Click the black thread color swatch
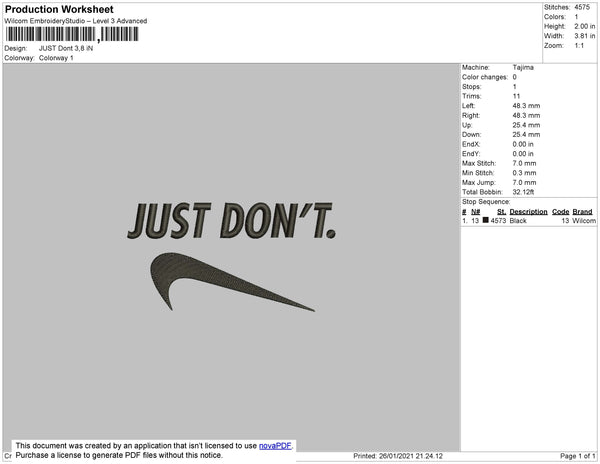Image resolution: width=600 pixels, height=464 pixels. click(486, 220)
